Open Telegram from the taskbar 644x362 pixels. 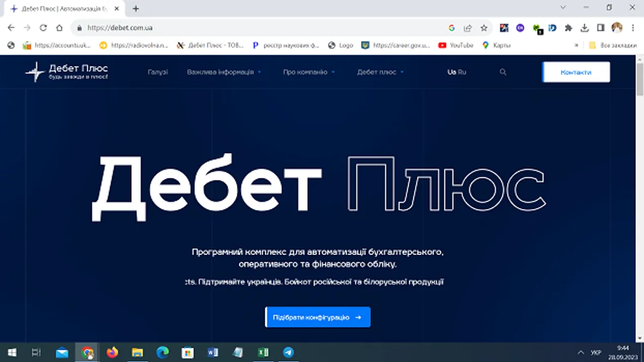pos(288,352)
